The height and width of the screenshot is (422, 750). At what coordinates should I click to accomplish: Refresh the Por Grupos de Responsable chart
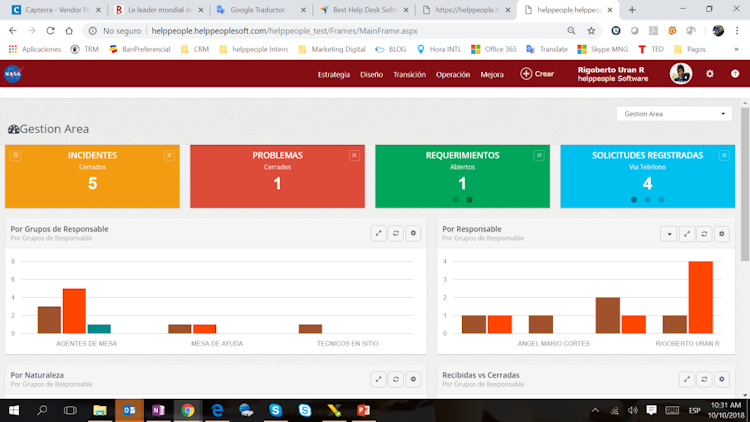click(396, 233)
